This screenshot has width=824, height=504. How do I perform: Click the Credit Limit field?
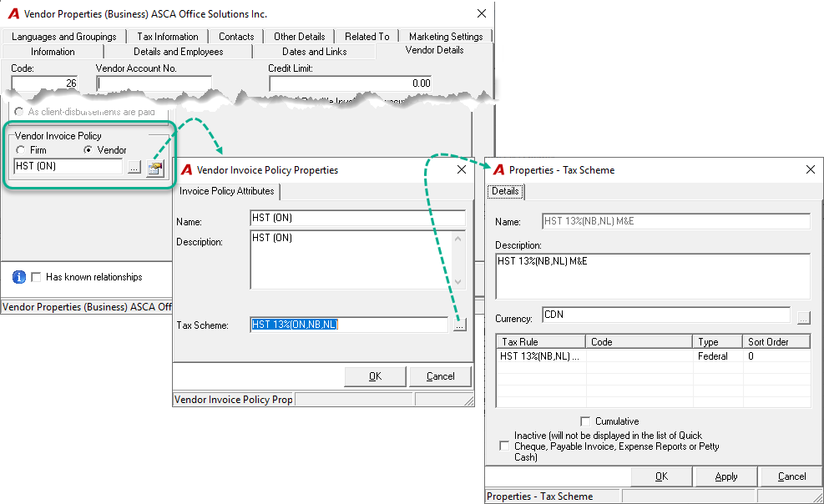pos(350,83)
